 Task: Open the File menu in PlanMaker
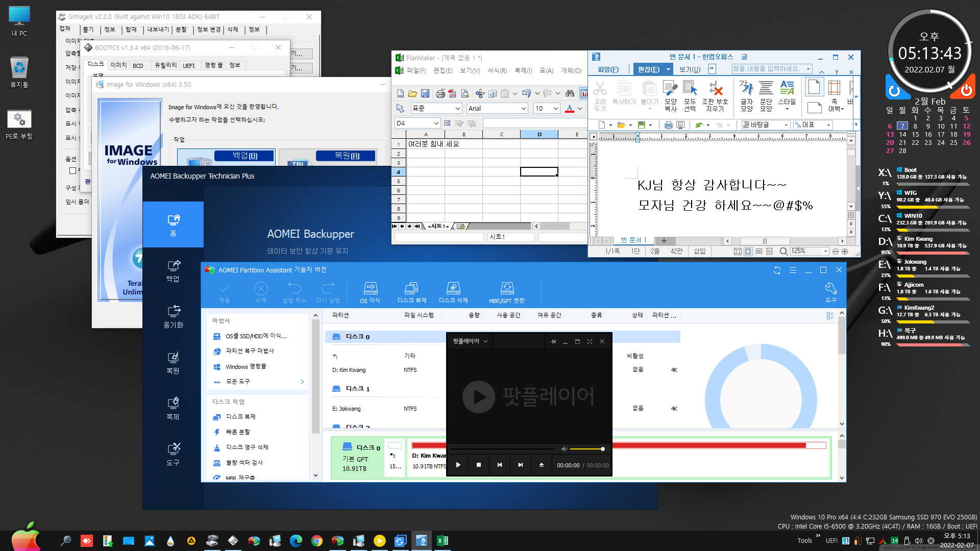click(x=416, y=70)
